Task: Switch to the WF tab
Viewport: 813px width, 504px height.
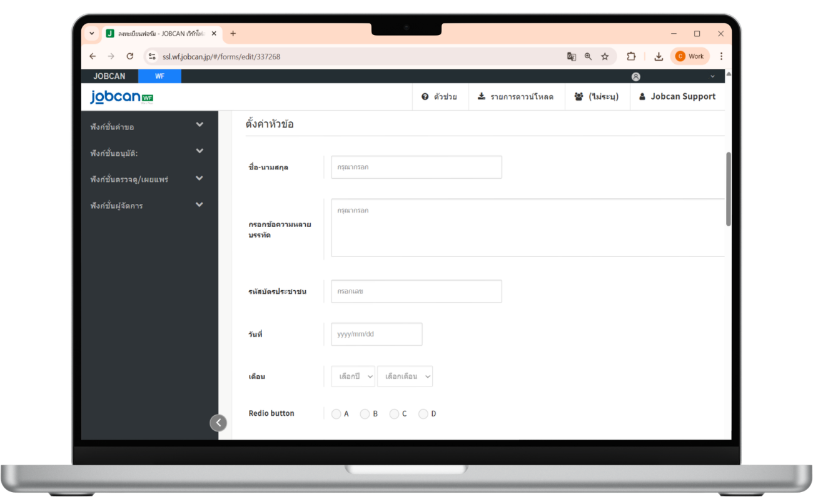Action: pos(159,76)
